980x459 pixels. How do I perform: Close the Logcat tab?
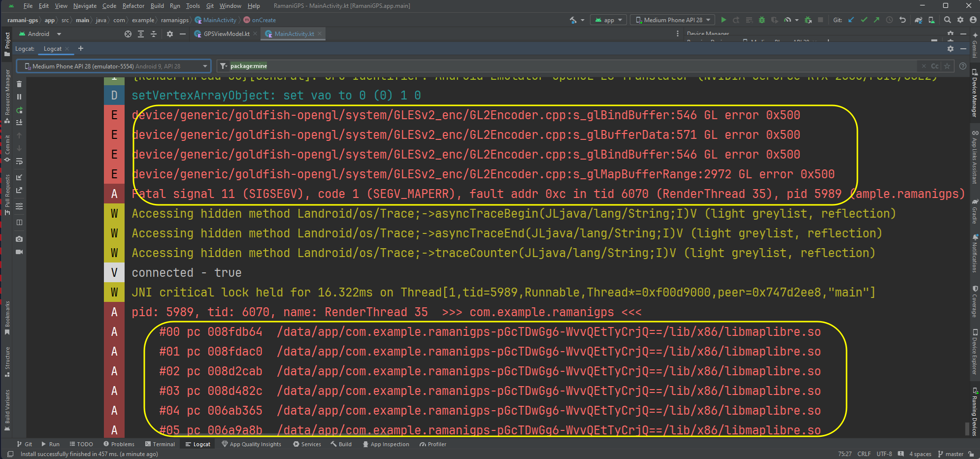pos(67,49)
